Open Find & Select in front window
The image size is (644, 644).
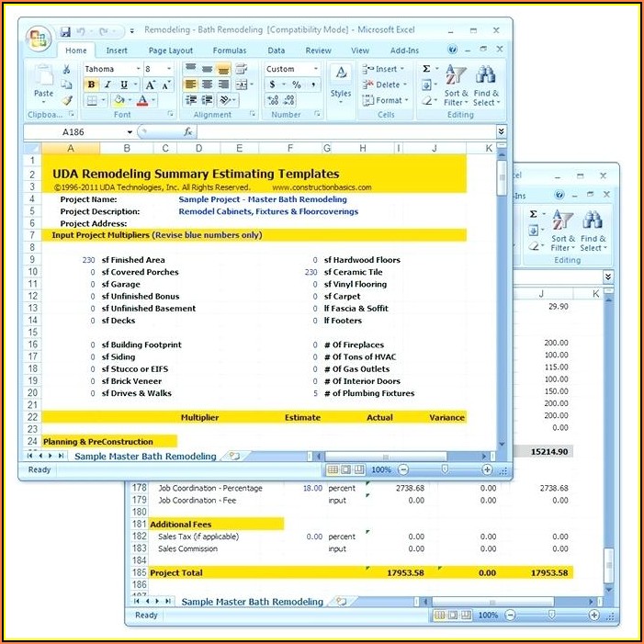(x=486, y=85)
